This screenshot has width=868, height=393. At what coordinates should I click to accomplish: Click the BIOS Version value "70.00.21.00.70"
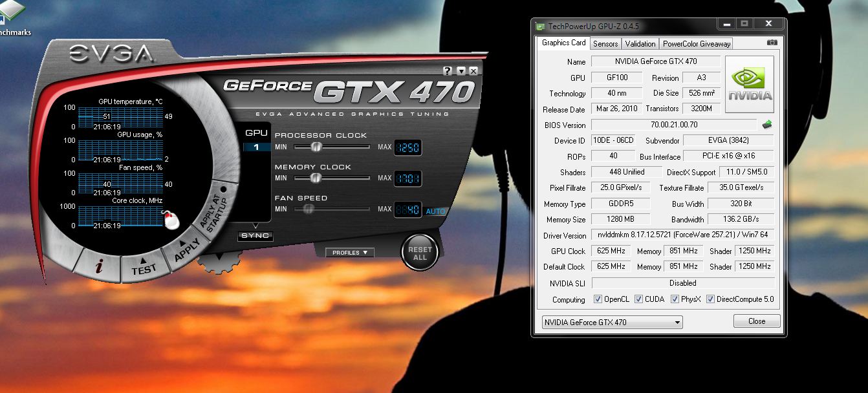(674, 125)
